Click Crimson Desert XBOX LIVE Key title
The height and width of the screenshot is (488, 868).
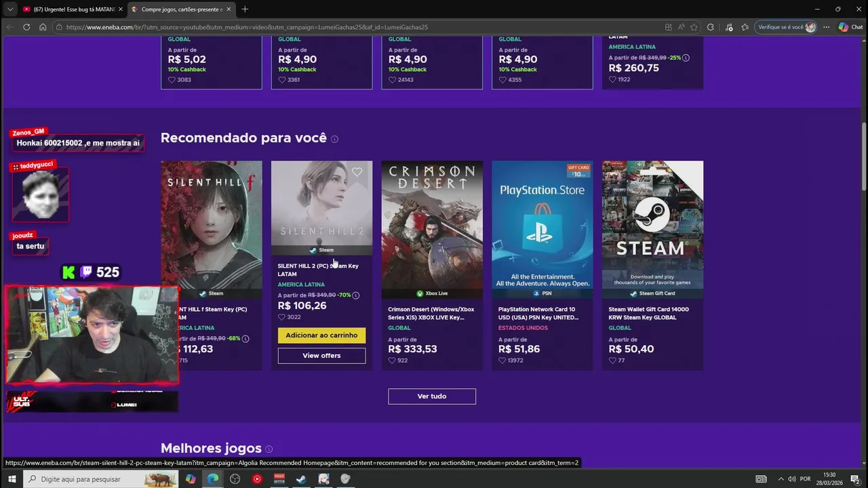(x=431, y=313)
